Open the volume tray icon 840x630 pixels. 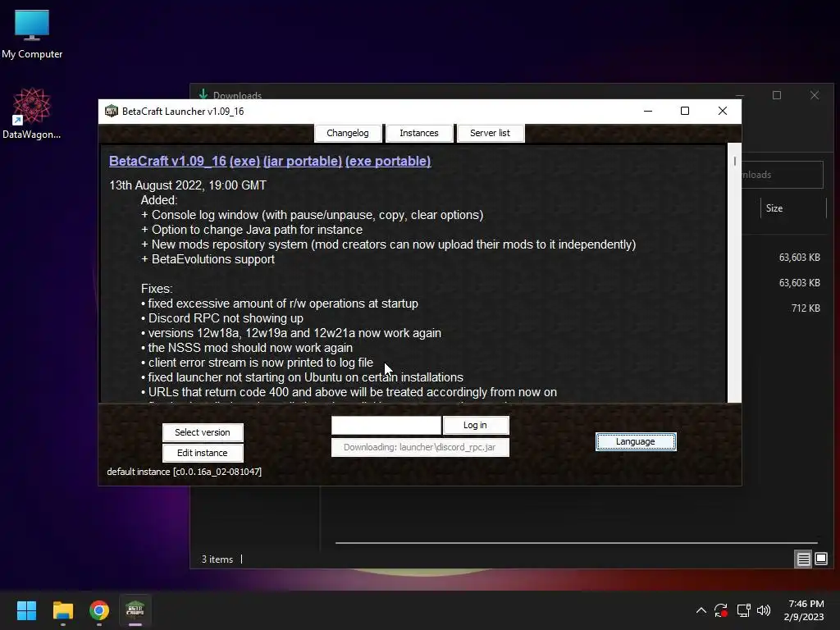coord(764,610)
